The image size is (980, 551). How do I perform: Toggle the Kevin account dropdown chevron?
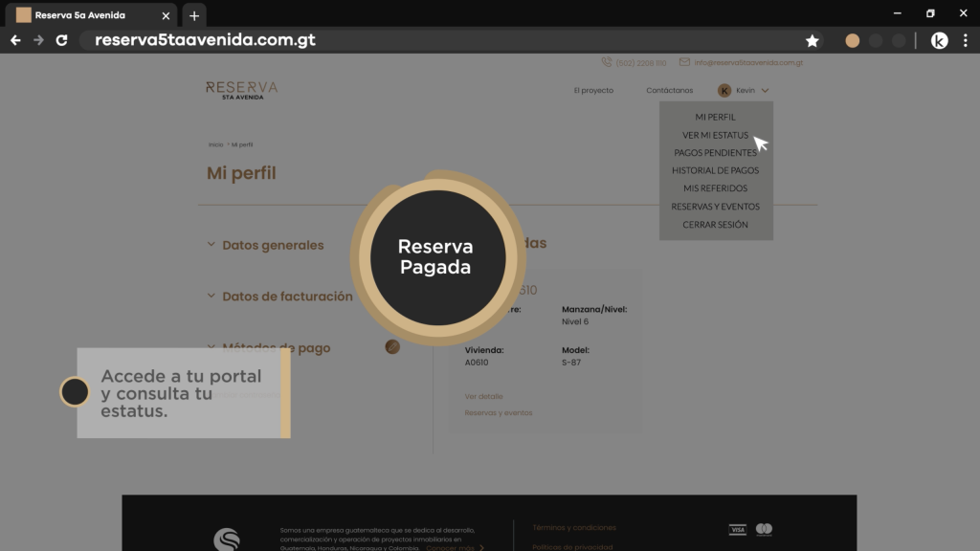[x=765, y=91]
